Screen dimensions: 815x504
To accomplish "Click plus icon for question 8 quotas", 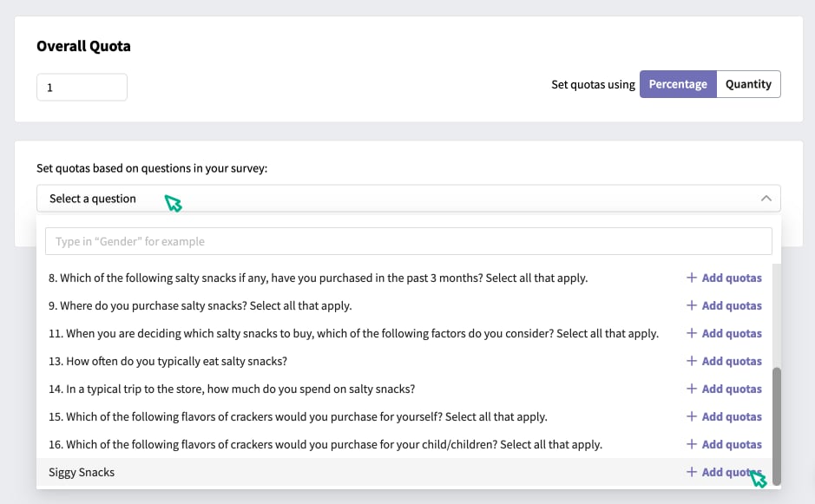I will [691, 278].
